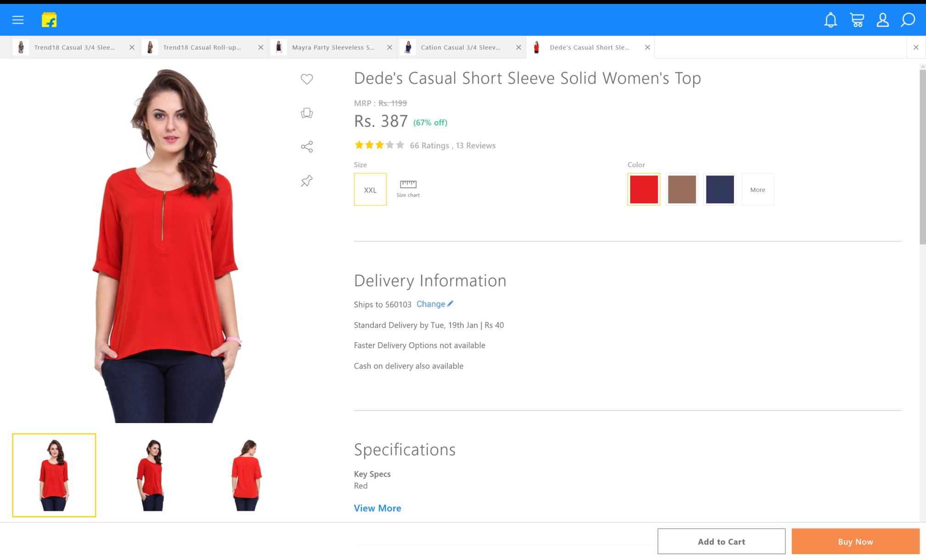Click the search magnifier icon
Image resolution: width=926 pixels, height=560 pixels.
(x=908, y=20)
